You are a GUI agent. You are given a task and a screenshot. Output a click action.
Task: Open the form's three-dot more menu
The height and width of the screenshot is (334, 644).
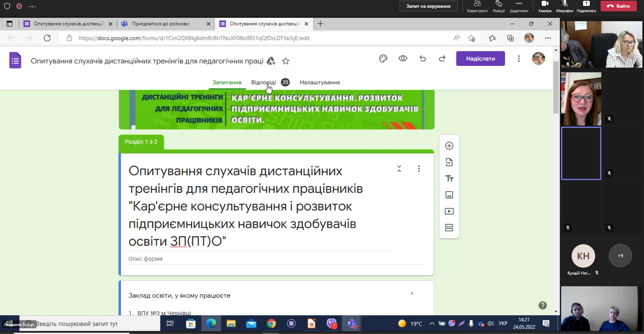click(x=519, y=59)
